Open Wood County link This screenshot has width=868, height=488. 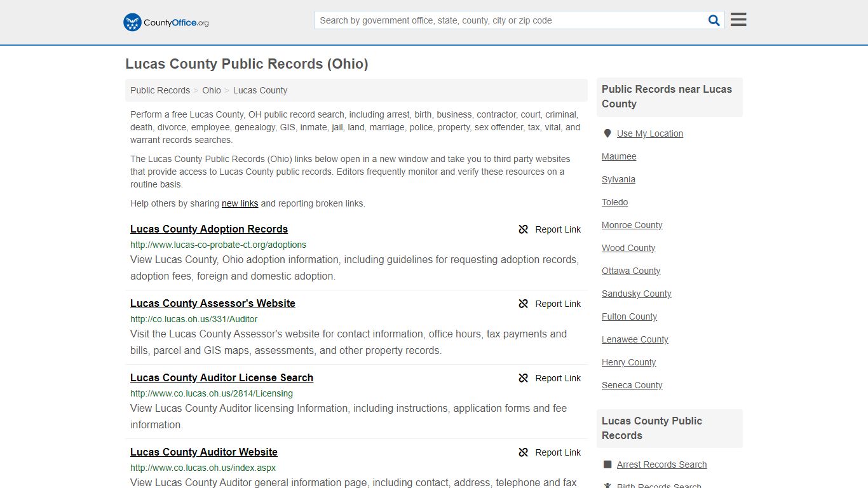coord(628,248)
